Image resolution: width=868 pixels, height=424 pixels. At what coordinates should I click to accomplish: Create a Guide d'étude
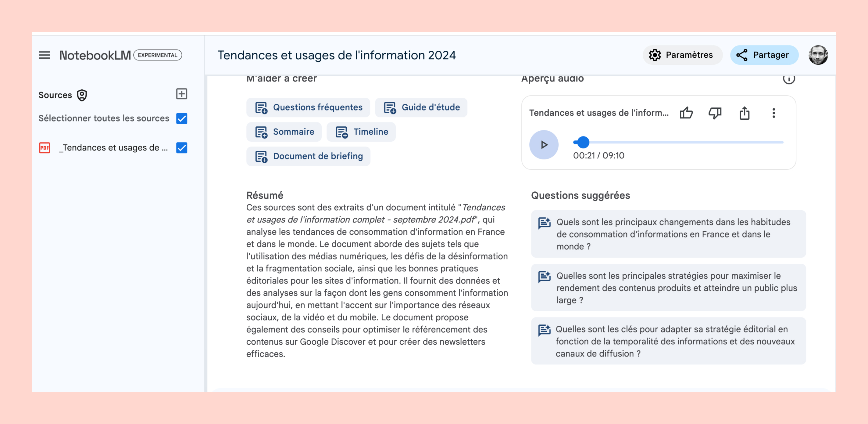tap(421, 107)
